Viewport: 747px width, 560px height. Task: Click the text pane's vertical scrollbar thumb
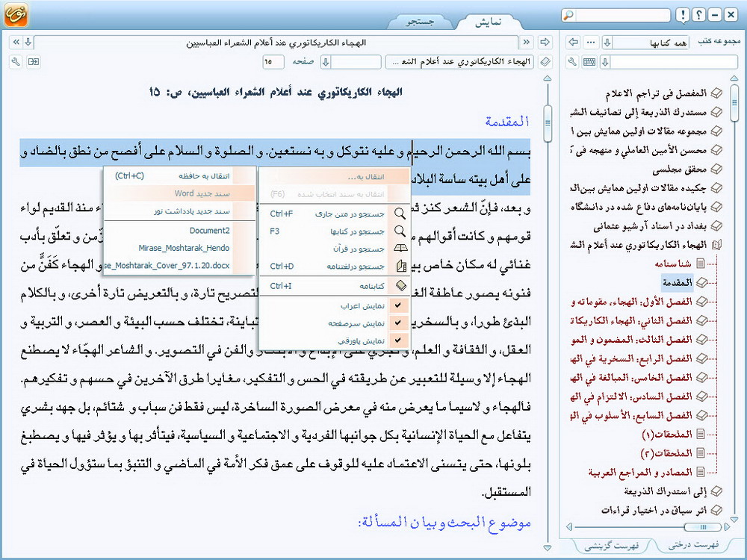click(548, 123)
